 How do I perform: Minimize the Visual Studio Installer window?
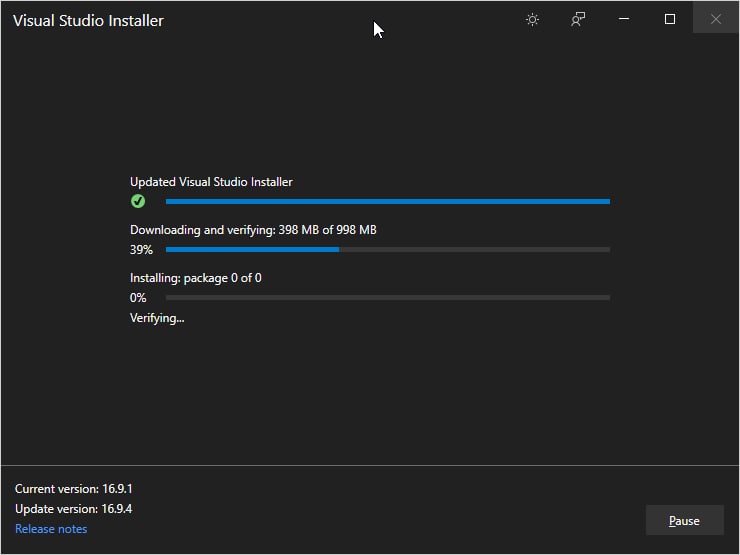624,19
